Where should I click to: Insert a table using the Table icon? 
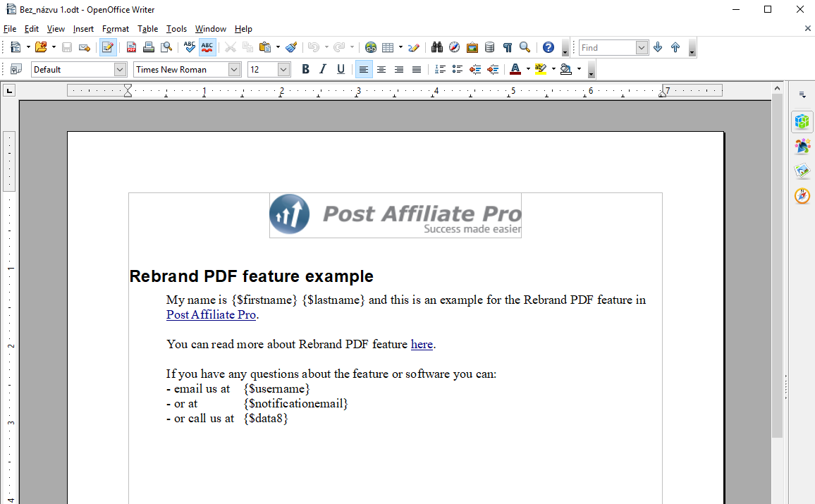[x=388, y=47]
